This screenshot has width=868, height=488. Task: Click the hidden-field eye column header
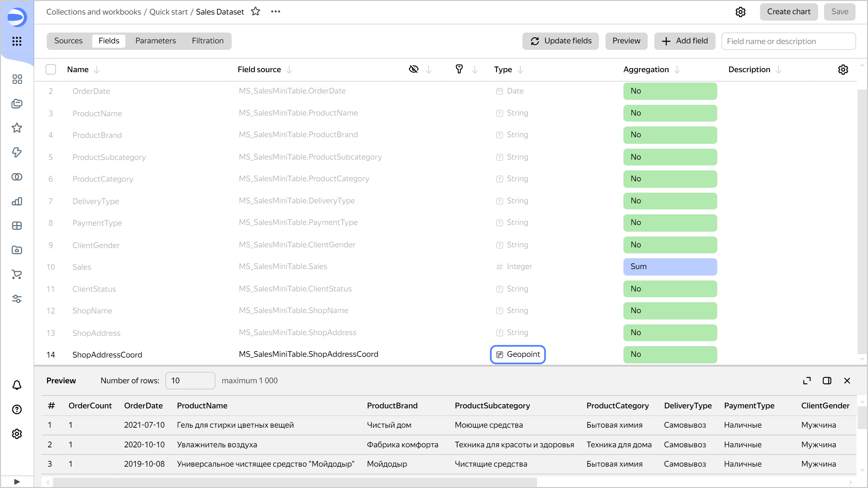414,69
